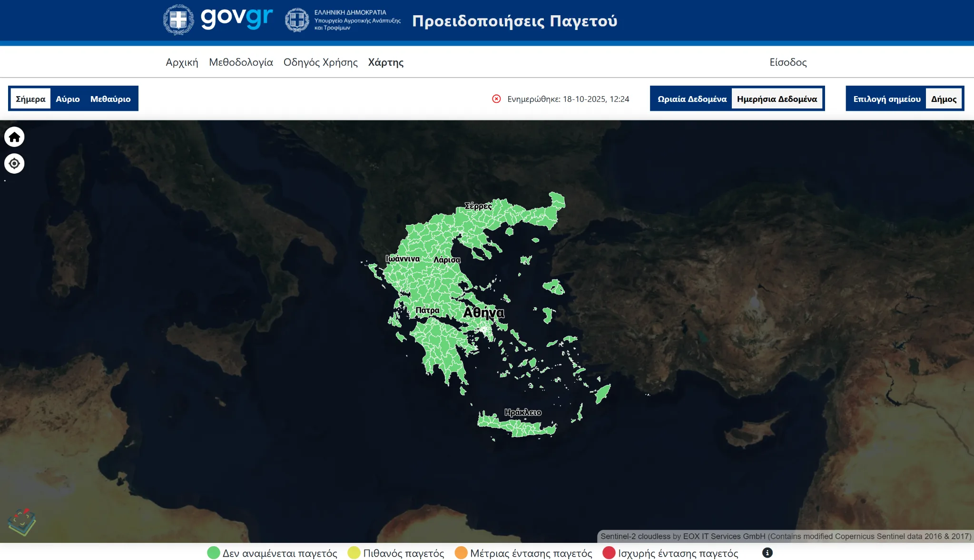This screenshot has width=974, height=560.
Task: Click the geolocation crosshair icon
Action: point(14,163)
